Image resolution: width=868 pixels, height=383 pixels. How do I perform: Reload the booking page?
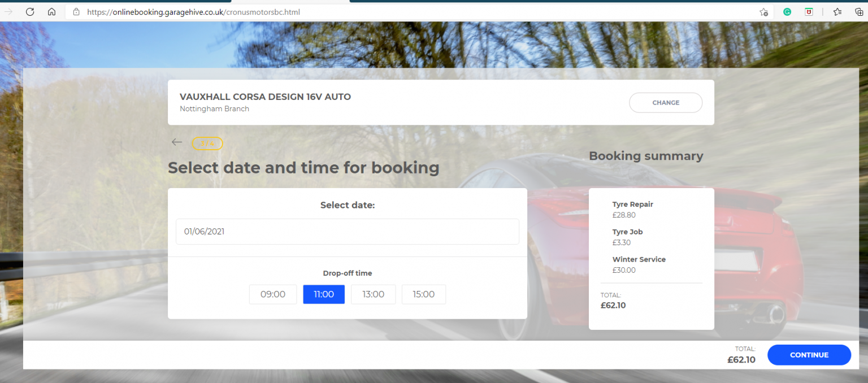click(30, 12)
